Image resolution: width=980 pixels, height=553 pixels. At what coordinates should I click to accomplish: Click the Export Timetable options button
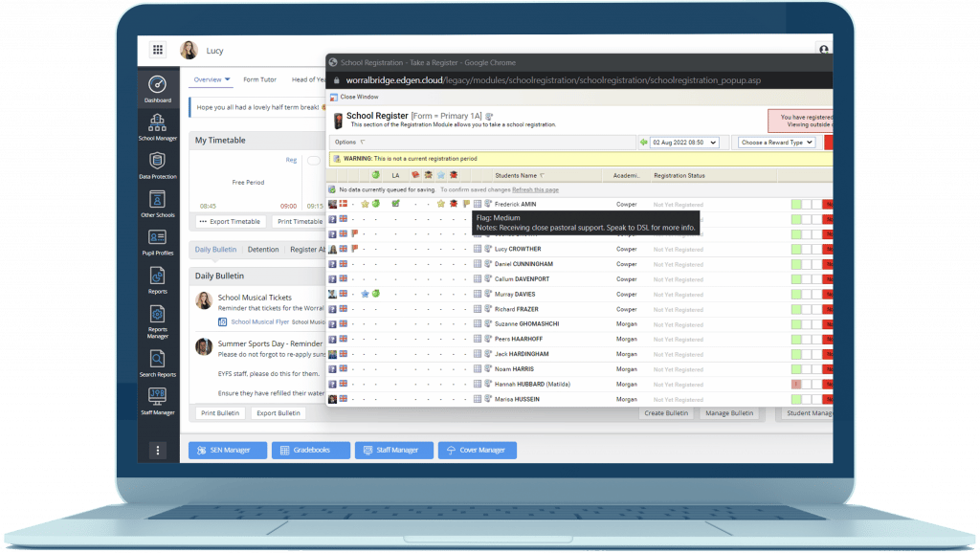[x=231, y=222]
